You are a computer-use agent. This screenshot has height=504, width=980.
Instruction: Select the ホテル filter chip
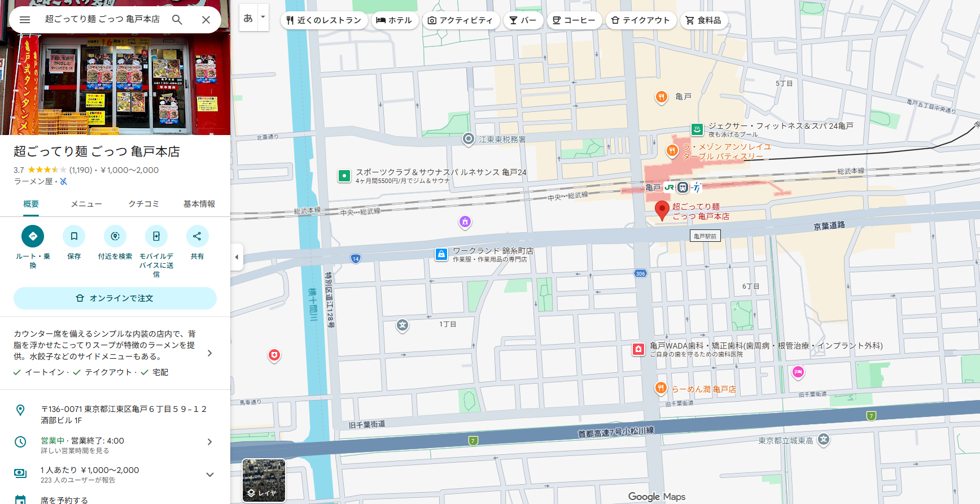(x=395, y=20)
